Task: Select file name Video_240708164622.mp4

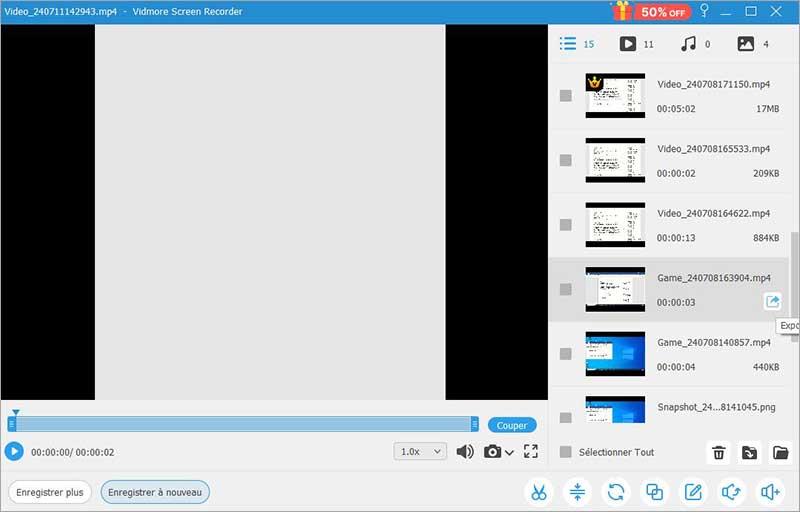Action: coord(713,213)
